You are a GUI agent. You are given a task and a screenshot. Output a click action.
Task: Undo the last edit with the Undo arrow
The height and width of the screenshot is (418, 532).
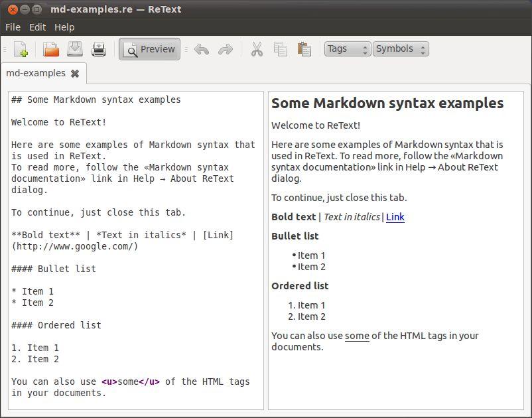click(x=202, y=50)
